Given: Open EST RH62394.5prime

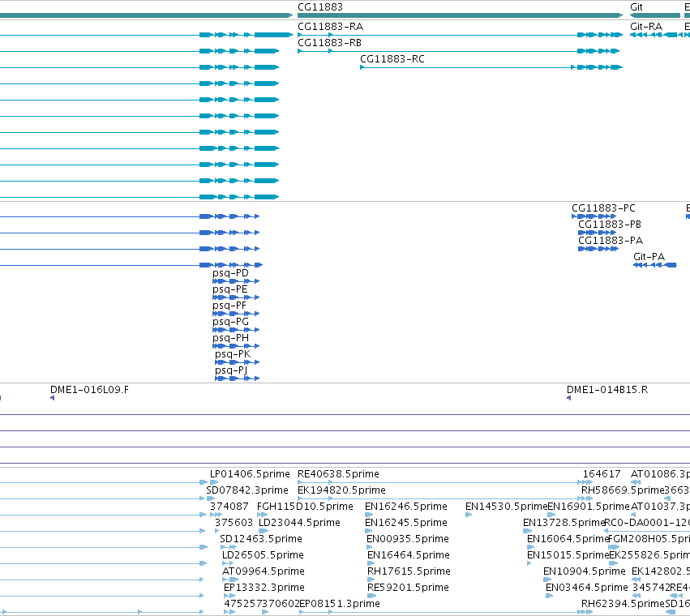Looking at the screenshot, I should coord(622,604).
